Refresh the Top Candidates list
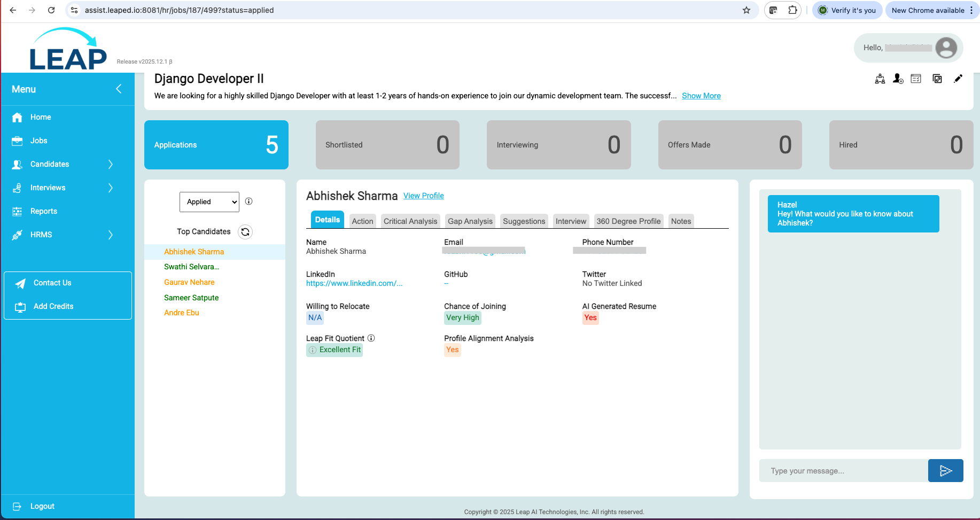The width and height of the screenshot is (980, 520). pyautogui.click(x=245, y=232)
